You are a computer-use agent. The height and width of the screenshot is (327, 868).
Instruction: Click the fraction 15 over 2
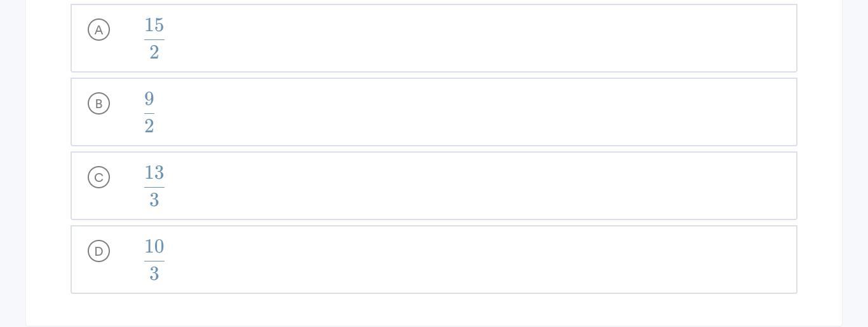tap(154, 38)
